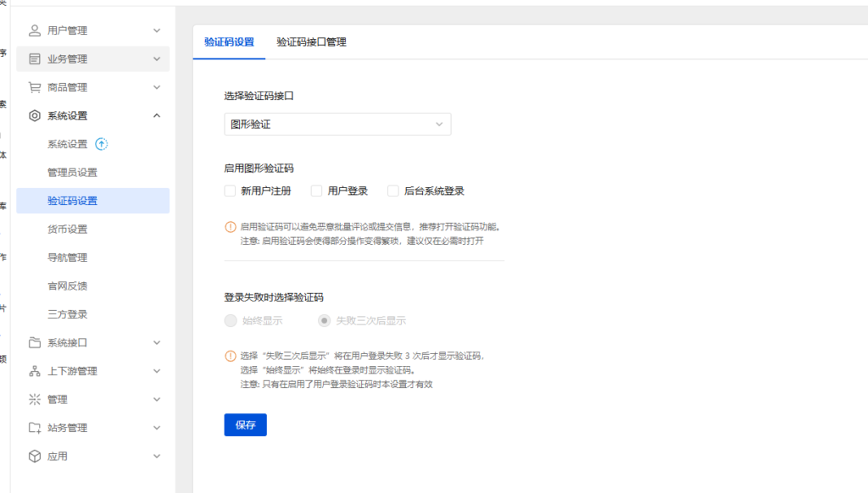868x493 pixels.
Task: Tick the 后台系统登录 checkbox
Action: 392,191
